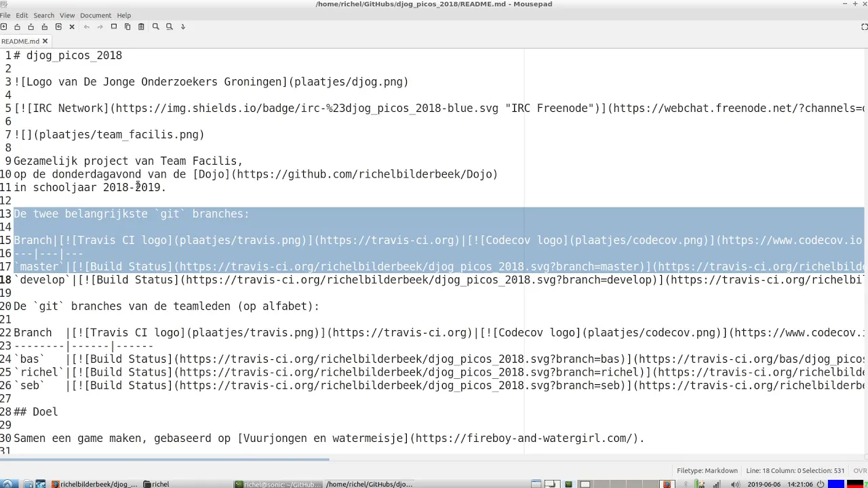Click the `seb` branch table row
The height and width of the screenshot is (488, 868).
click(439, 386)
